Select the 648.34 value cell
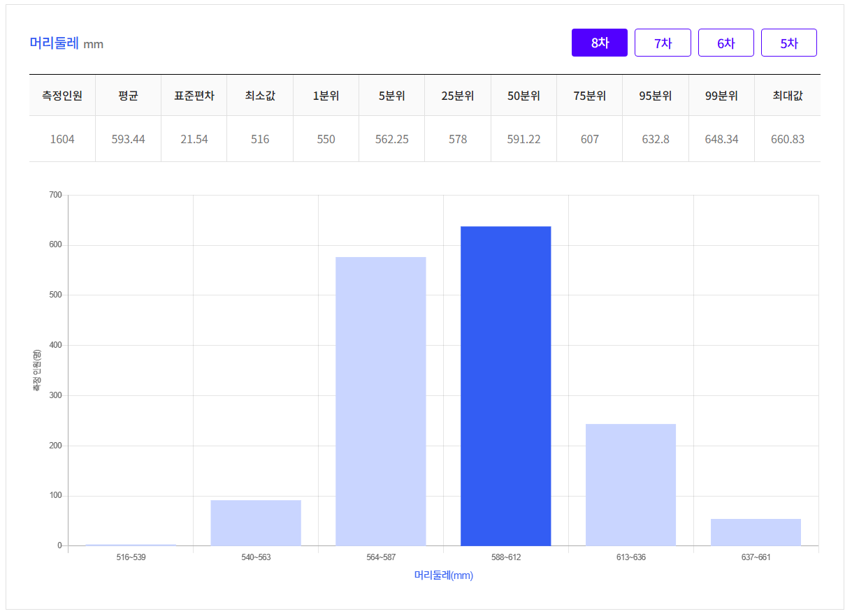The image size is (852, 616). click(x=722, y=139)
